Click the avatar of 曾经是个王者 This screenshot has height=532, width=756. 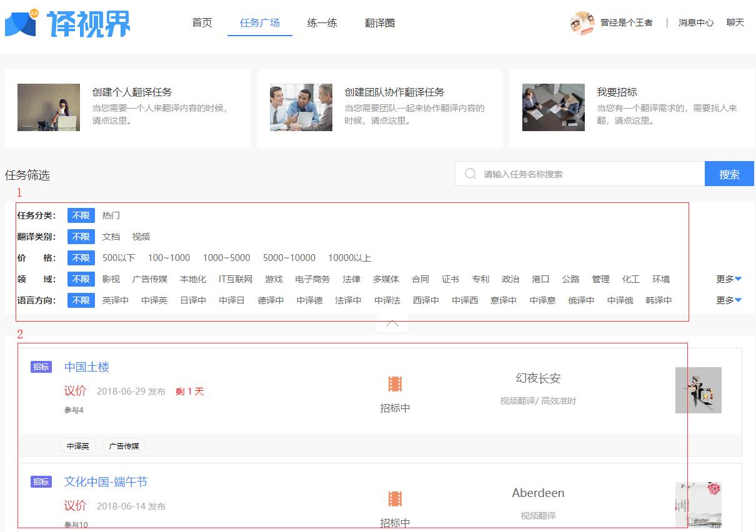(x=582, y=22)
